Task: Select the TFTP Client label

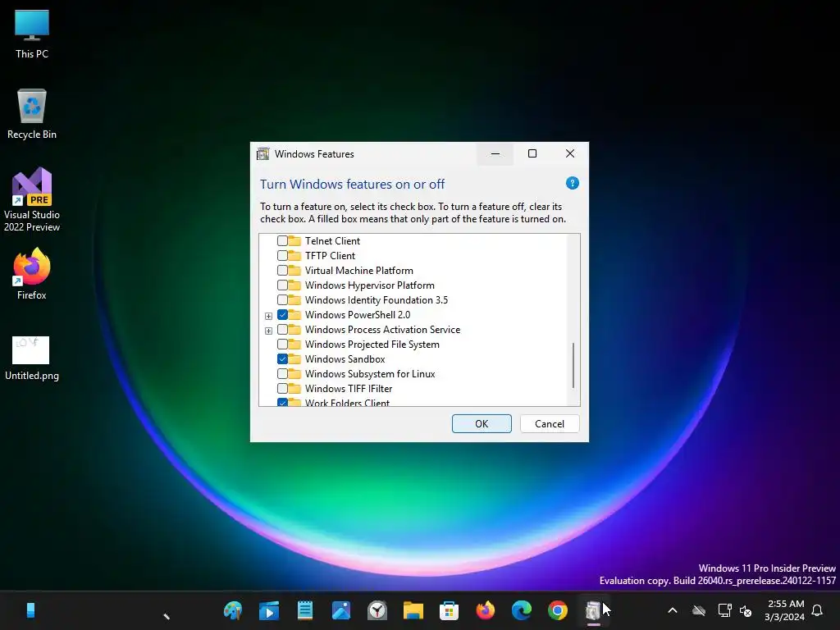Action: pos(330,256)
